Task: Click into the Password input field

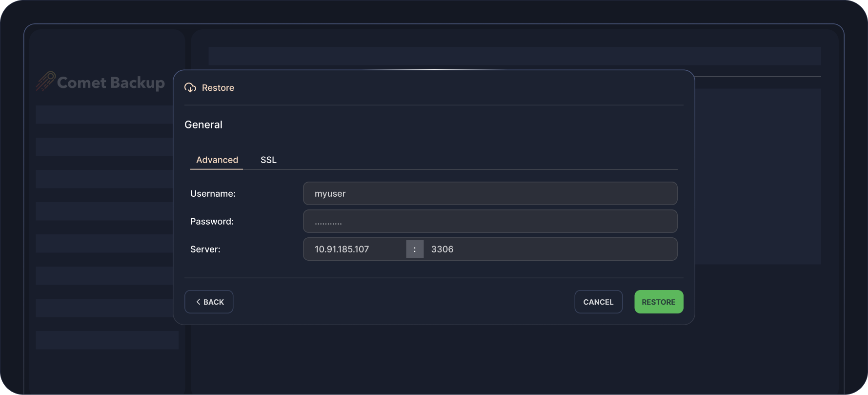Action: tap(490, 221)
